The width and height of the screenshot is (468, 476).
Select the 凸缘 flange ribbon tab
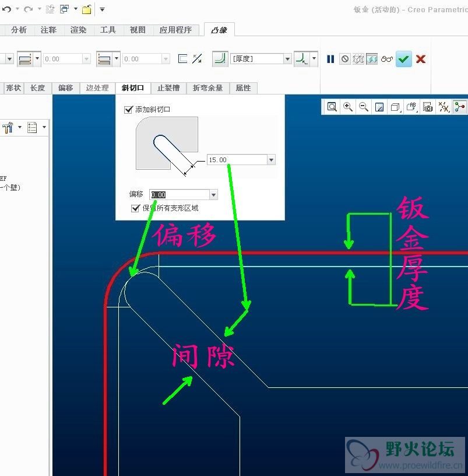pos(219,30)
